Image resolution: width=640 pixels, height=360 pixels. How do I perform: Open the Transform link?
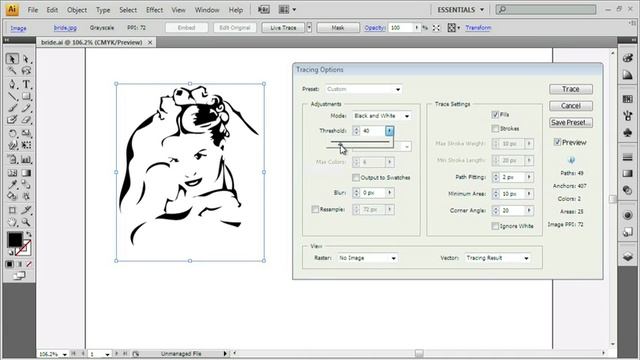click(478, 28)
